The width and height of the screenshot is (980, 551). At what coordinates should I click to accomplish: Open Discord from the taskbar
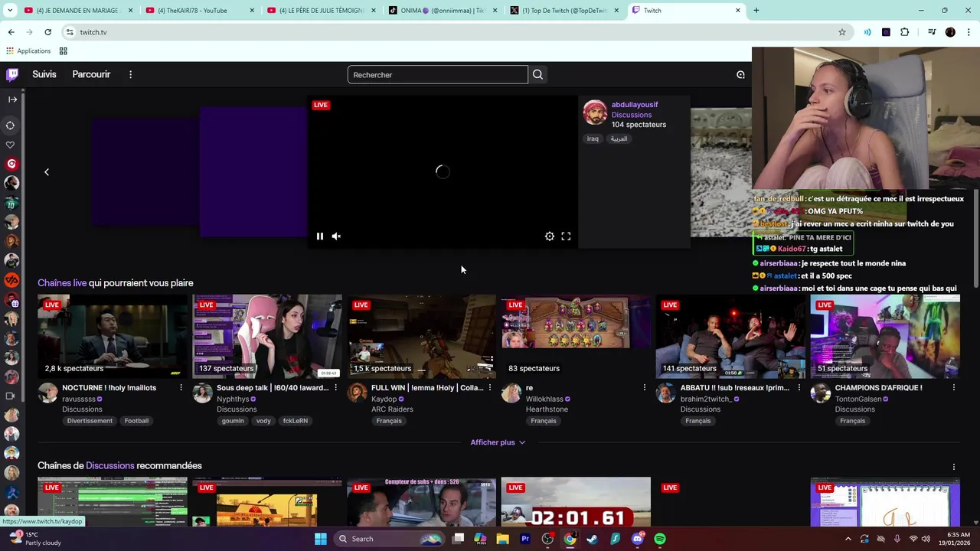tap(638, 539)
